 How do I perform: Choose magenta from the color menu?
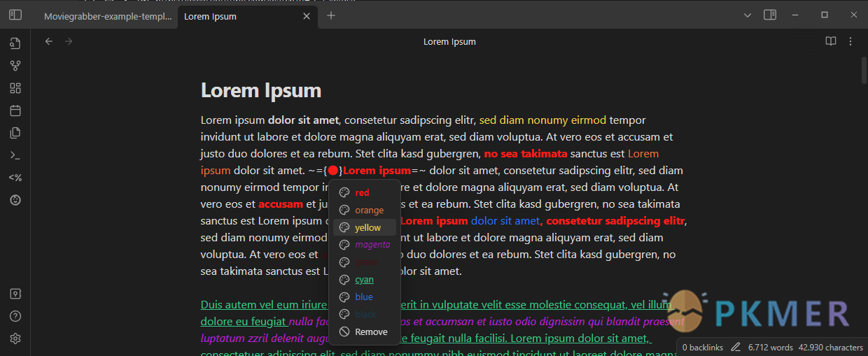coord(365,245)
